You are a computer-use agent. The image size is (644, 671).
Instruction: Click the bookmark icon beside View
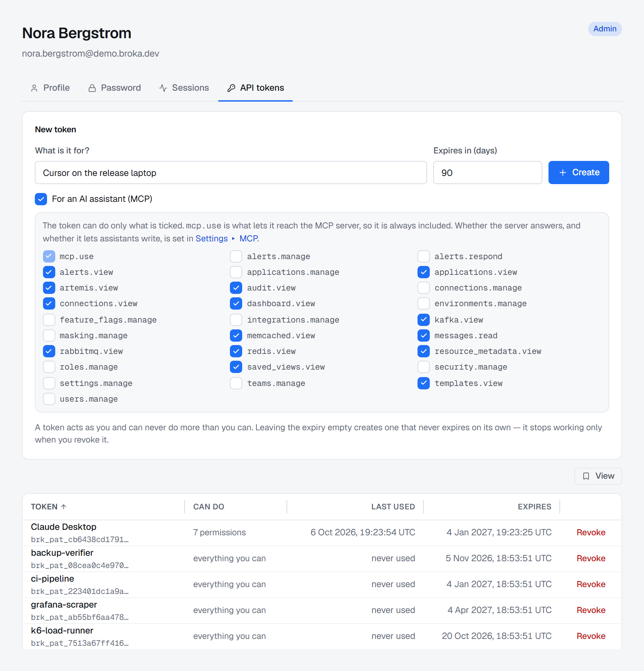pyautogui.click(x=586, y=476)
